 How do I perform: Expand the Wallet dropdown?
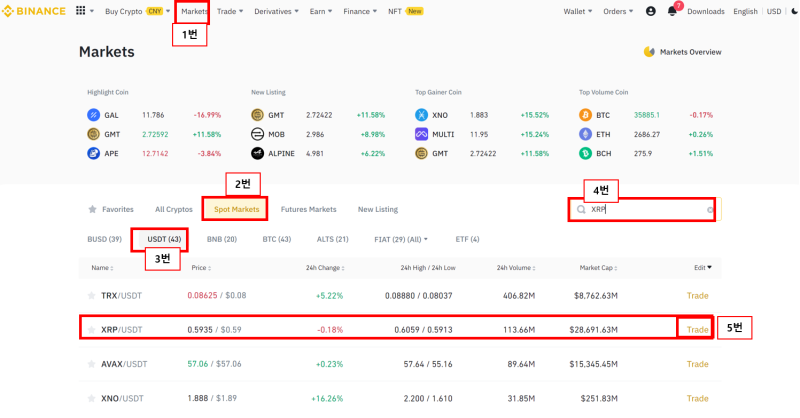point(578,11)
